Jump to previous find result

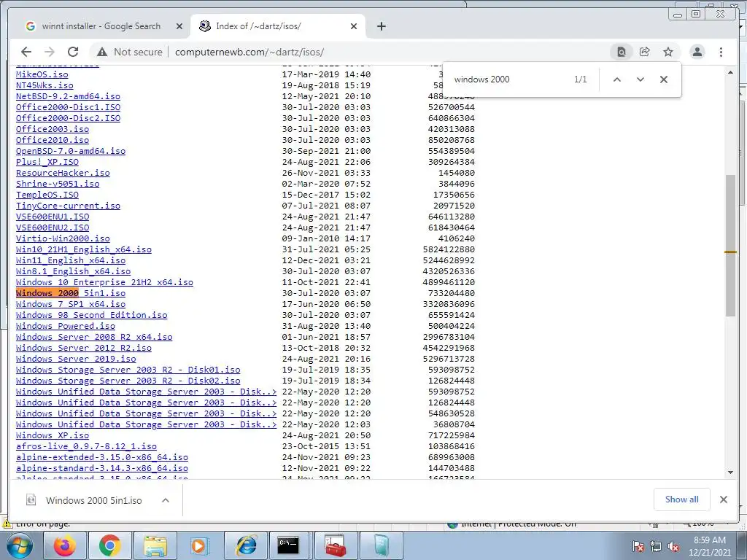[617, 79]
